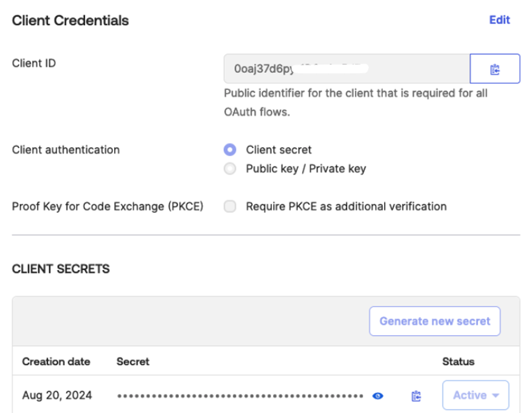Click the Creation date column header
Viewport: 532px width, 413px height.
click(56, 361)
